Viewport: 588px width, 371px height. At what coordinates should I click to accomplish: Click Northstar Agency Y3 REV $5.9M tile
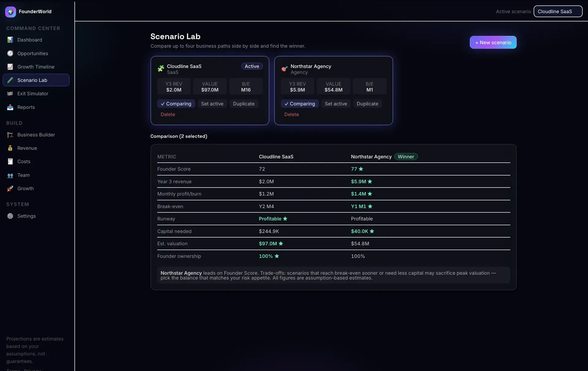pyautogui.click(x=297, y=87)
